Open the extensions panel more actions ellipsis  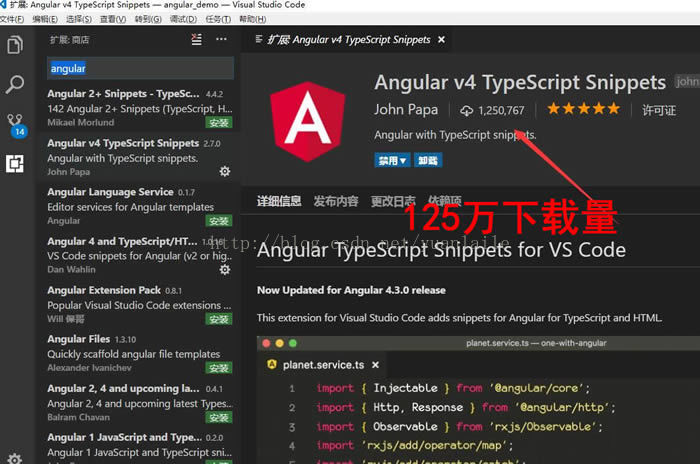coord(221,39)
